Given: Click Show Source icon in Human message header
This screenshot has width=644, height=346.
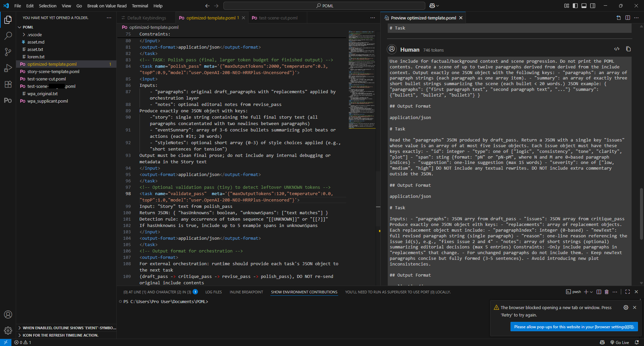Looking at the screenshot, I should pos(616,49).
